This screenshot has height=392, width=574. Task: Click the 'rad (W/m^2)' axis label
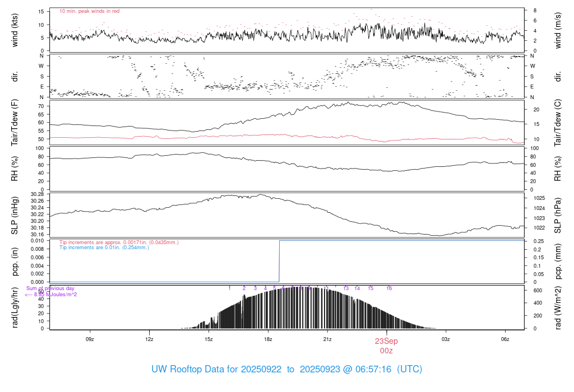558,308
